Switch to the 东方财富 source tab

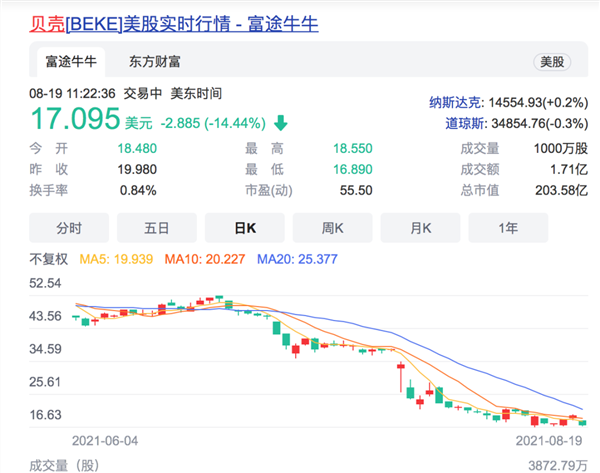(x=155, y=62)
